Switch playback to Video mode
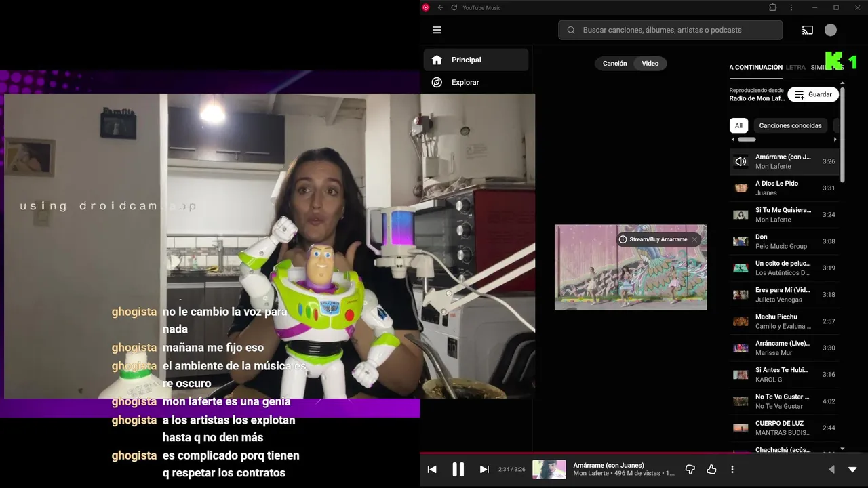 pos(650,63)
